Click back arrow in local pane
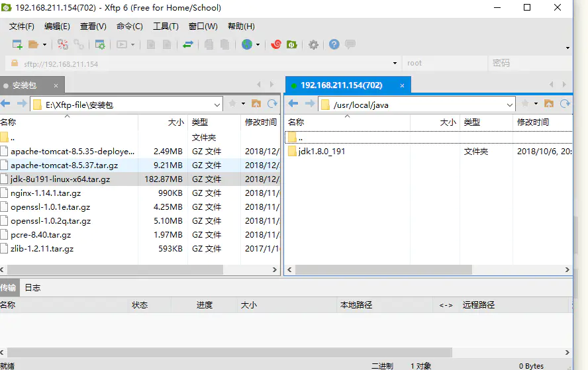The width and height of the screenshot is (588, 370). tap(5, 103)
